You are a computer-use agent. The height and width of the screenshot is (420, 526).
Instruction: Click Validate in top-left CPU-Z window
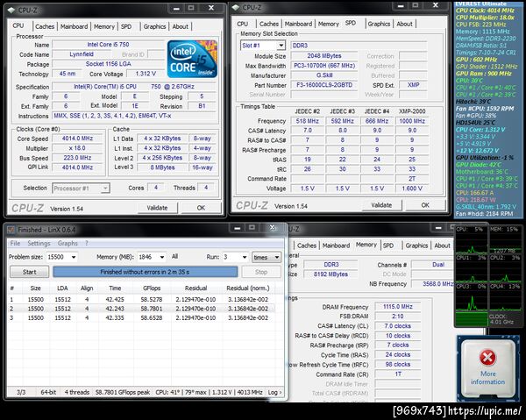pos(157,208)
